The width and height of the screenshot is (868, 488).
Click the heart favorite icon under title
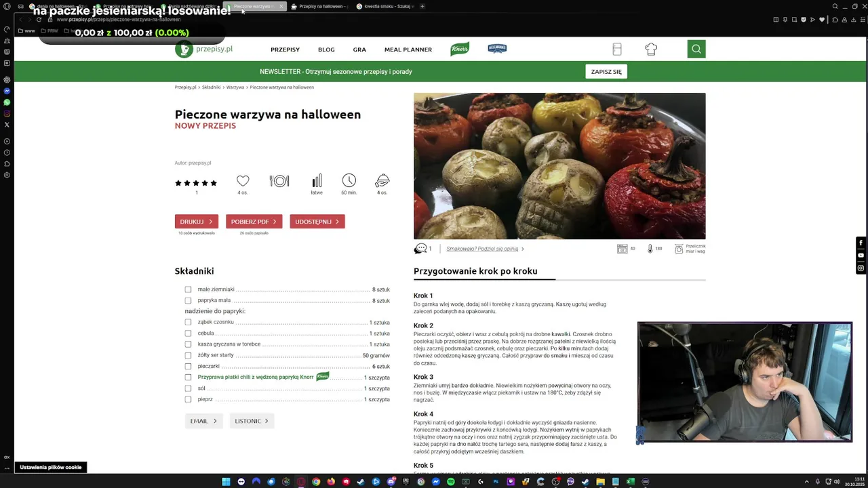click(x=243, y=181)
